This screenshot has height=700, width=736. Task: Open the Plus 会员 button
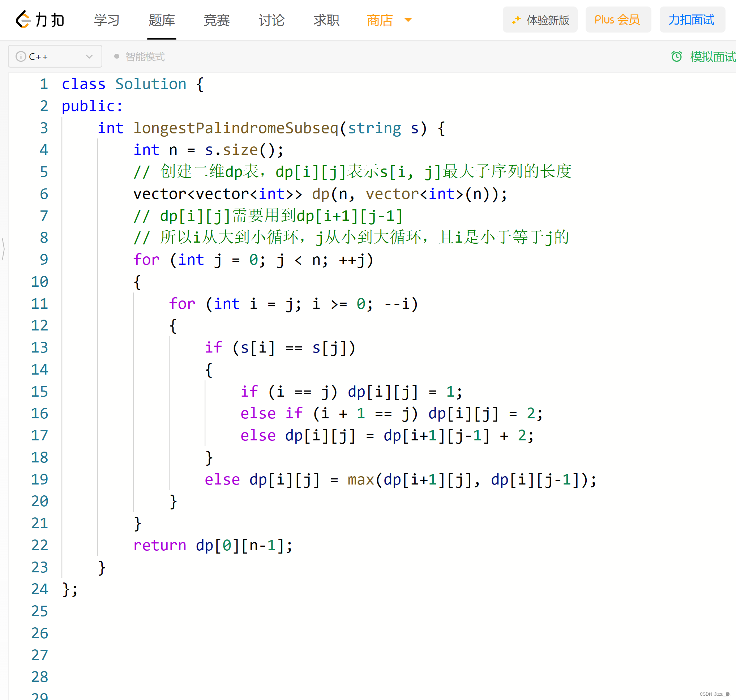click(618, 20)
